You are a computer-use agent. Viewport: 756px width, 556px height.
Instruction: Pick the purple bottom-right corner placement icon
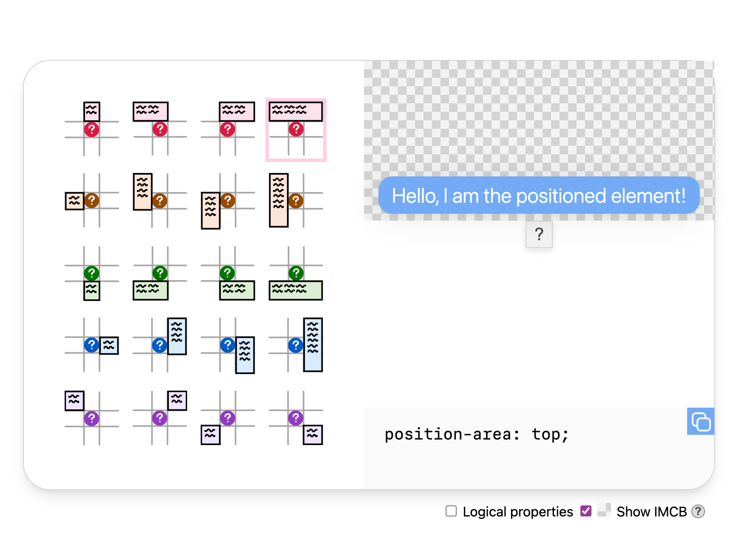pyautogui.click(x=296, y=418)
